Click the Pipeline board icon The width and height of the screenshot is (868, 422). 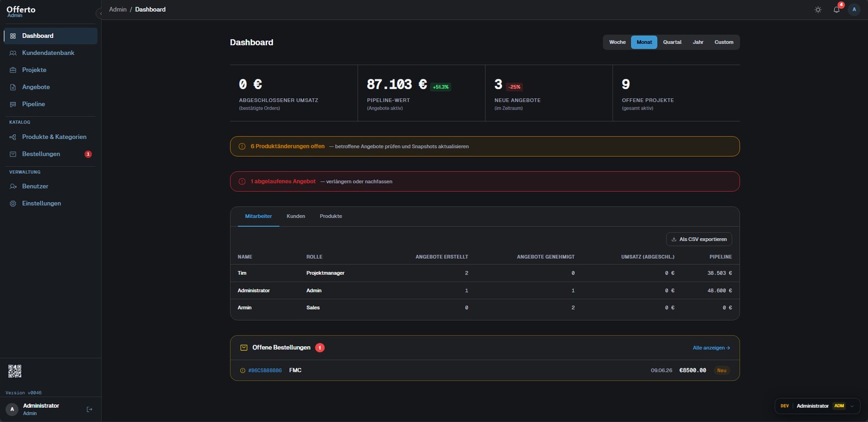(13, 104)
